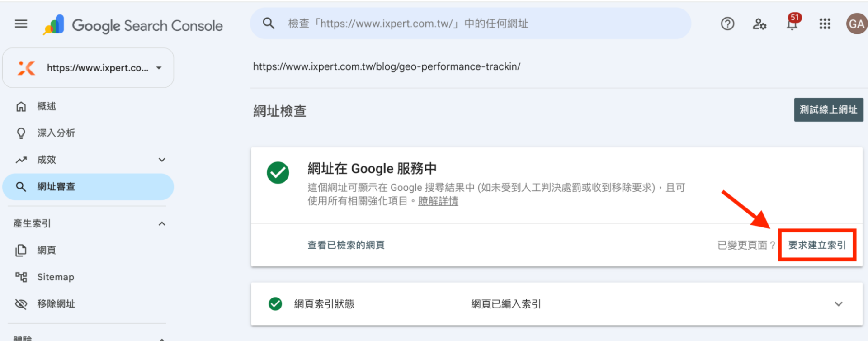Open the 瞭解詳情 link
This screenshot has height=341, width=868.
point(438,201)
